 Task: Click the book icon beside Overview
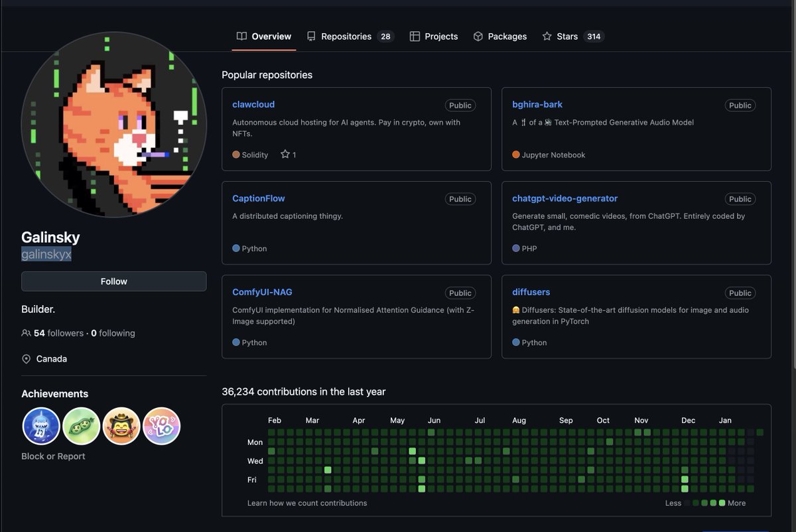[x=242, y=36]
